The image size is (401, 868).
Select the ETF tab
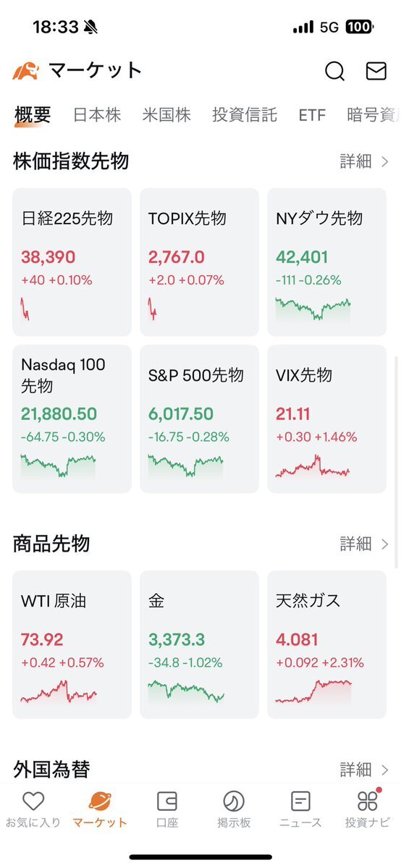click(x=312, y=115)
